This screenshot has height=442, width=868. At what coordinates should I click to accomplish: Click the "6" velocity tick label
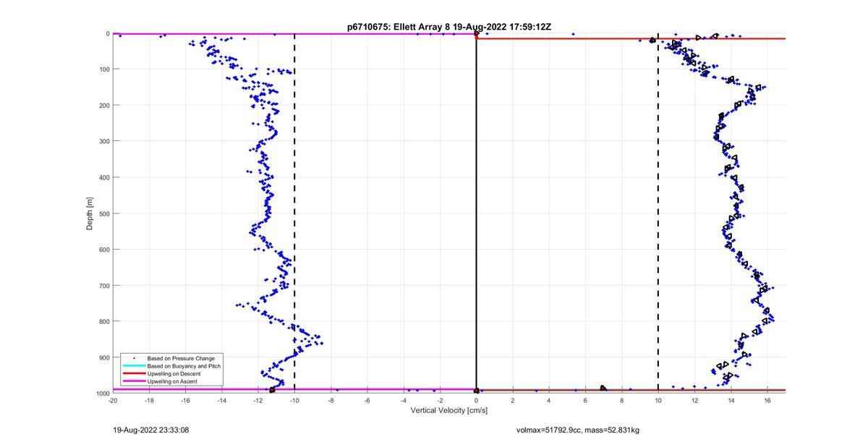[x=585, y=400]
